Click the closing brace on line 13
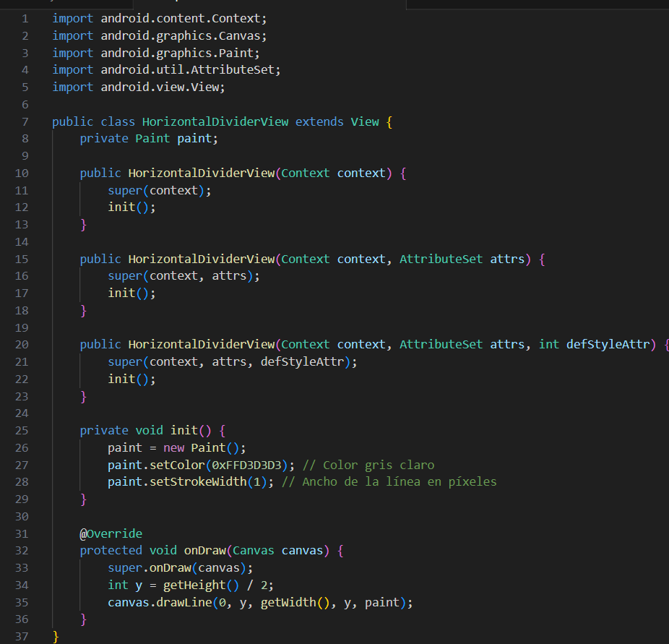 83,225
